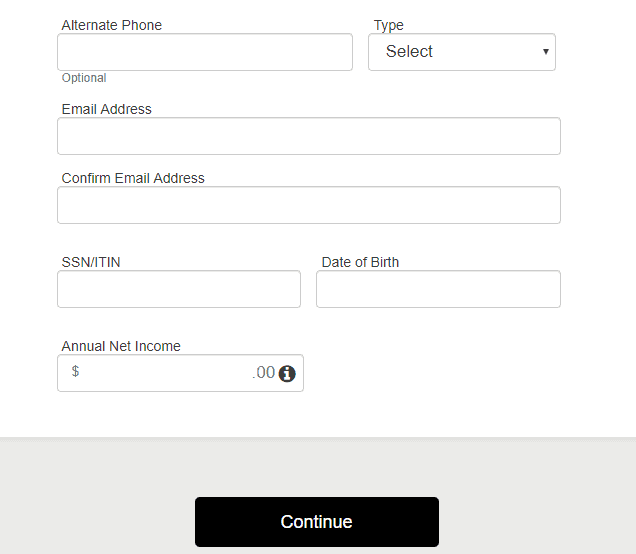Viewport: 636px width, 554px height.
Task: Click the Date of Birth field
Action: [x=438, y=289]
